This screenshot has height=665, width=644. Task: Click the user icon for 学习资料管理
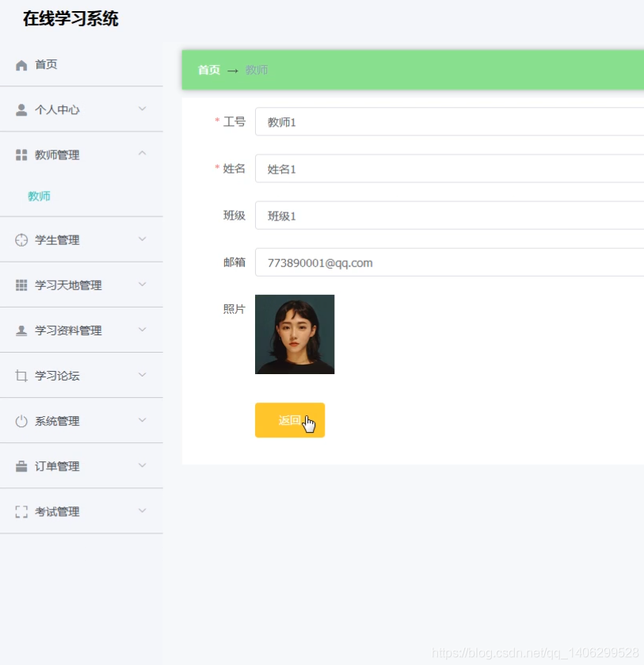[x=20, y=330]
